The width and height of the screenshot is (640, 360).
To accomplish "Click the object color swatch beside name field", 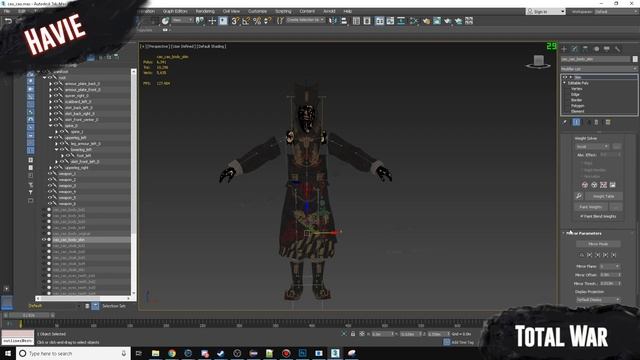I will pos(635,59).
